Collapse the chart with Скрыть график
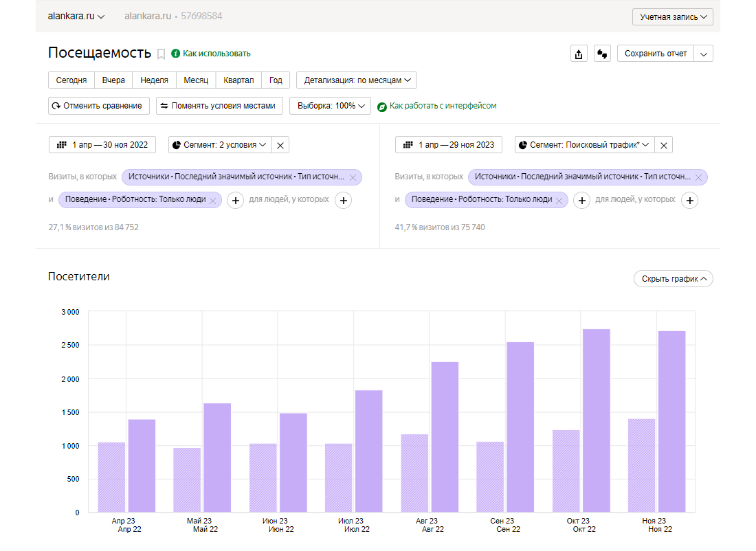Viewport: 756px width, 551px height. (x=674, y=279)
